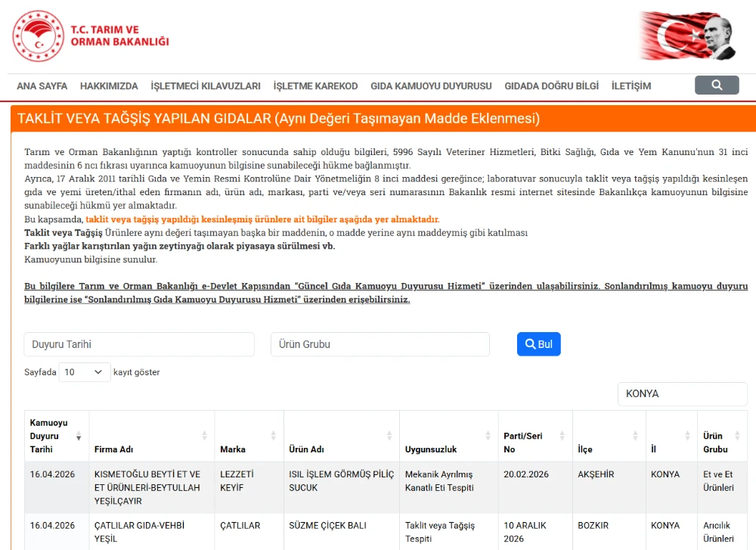Navigate to İLETİŞİM page

click(631, 86)
